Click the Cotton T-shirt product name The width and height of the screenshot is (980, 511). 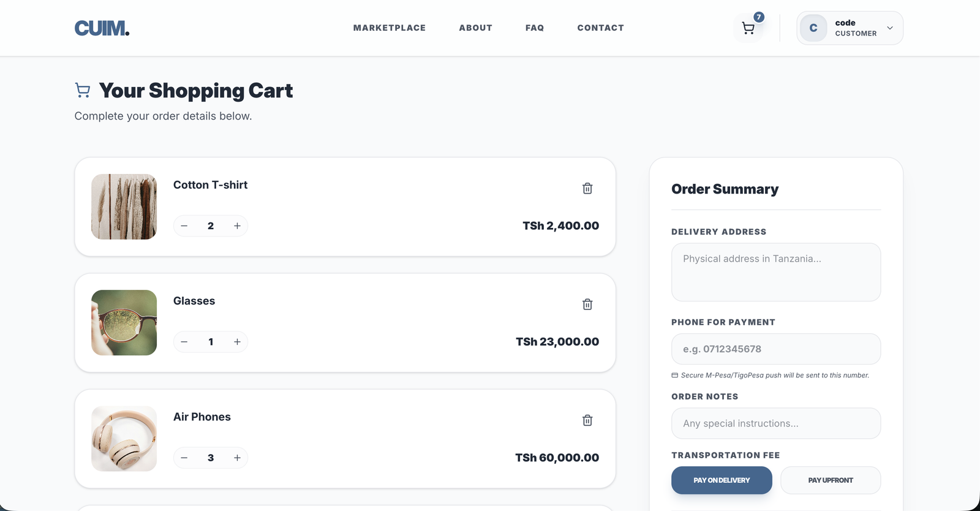[210, 185]
